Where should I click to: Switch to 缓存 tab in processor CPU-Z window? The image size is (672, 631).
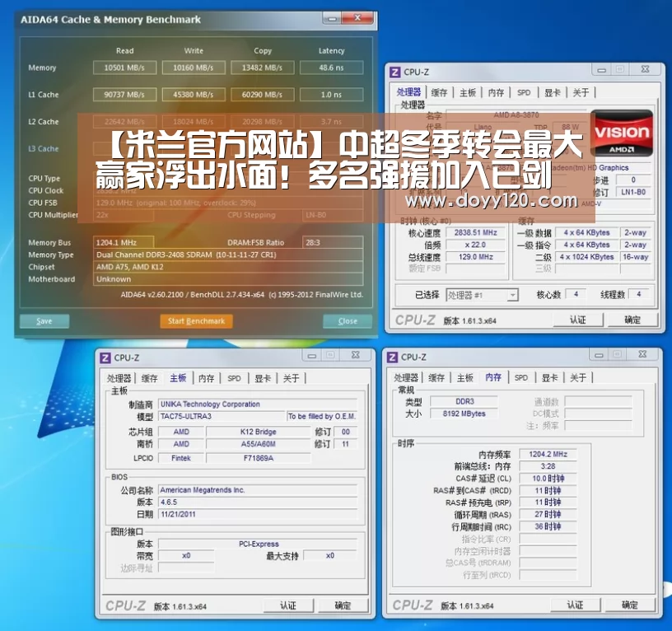coord(440,92)
